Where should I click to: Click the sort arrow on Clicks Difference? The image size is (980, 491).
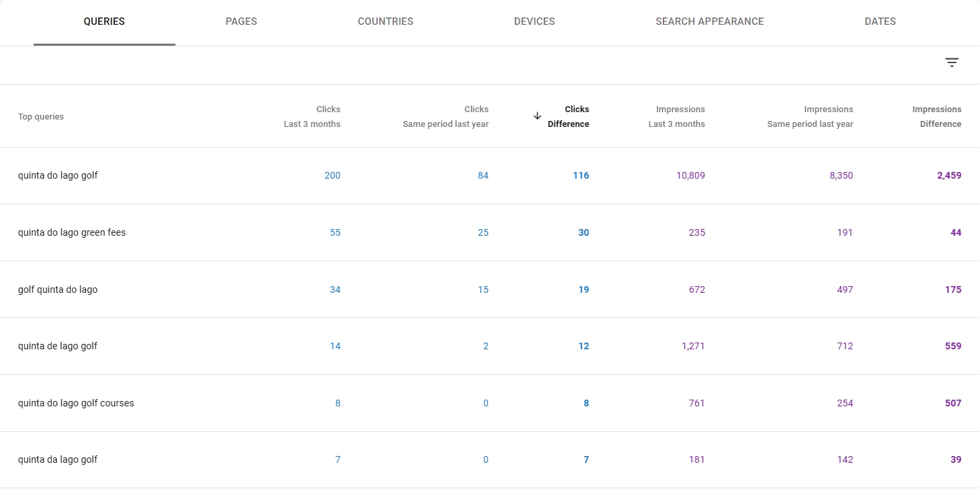click(x=537, y=116)
